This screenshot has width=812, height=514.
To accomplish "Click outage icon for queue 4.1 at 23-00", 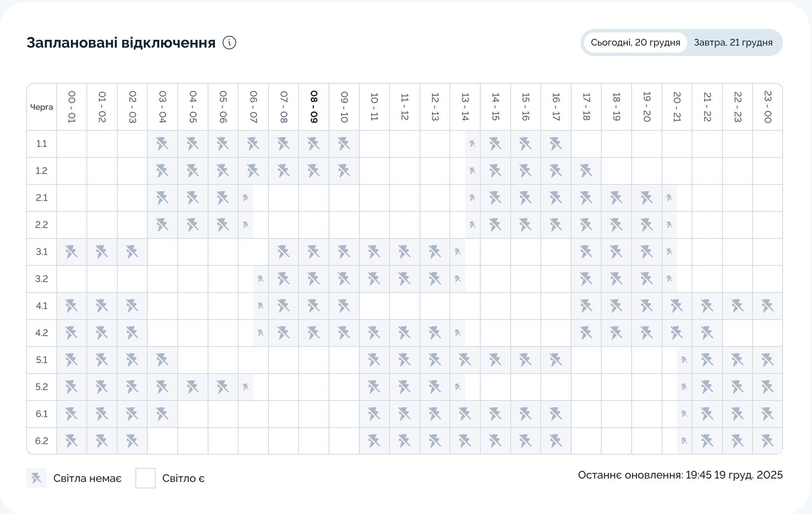I will pos(767,306).
